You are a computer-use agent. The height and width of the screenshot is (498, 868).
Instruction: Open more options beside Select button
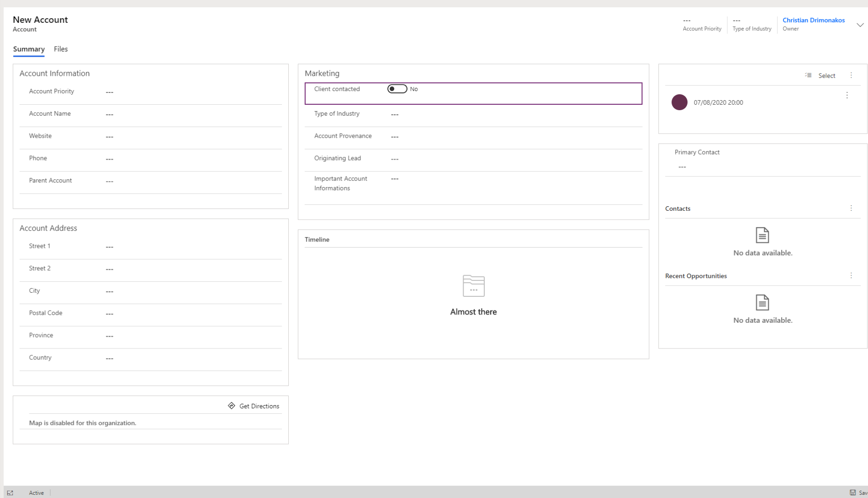point(851,75)
